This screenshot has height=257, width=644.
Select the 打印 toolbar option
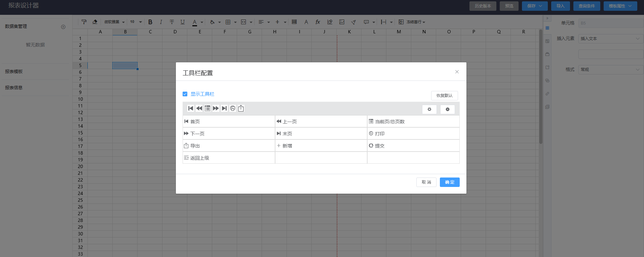tap(413, 133)
